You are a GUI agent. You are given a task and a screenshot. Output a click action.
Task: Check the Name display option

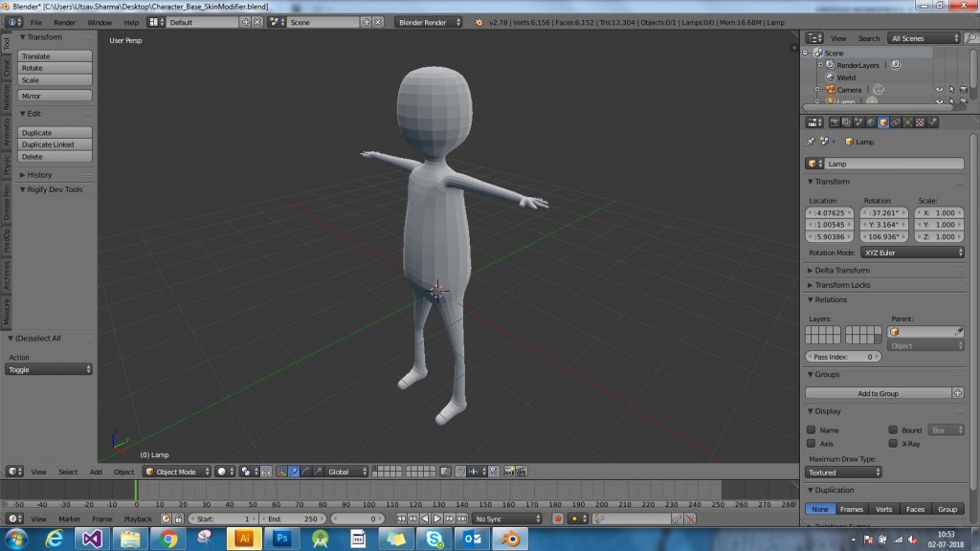pyautogui.click(x=810, y=430)
